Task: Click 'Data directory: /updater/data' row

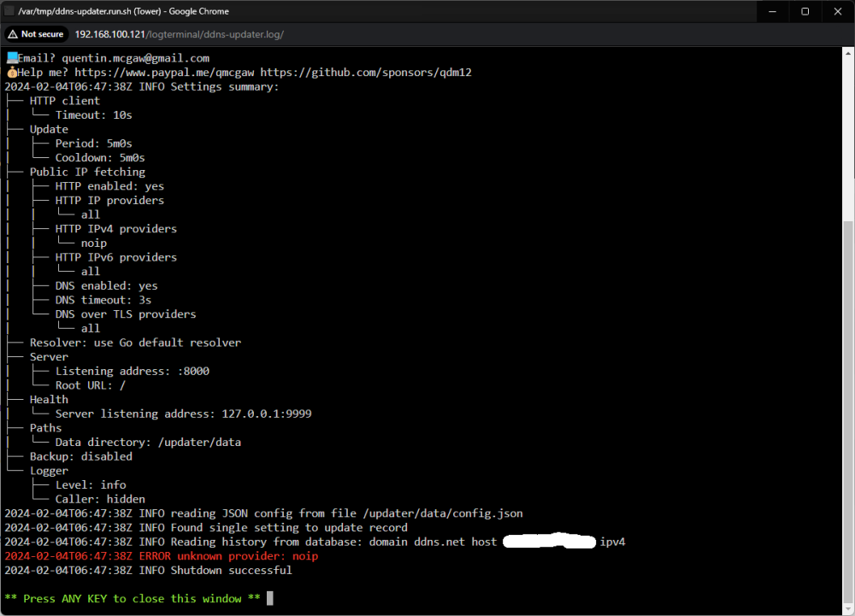Action: pyautogui.click(x=148, y=443)
